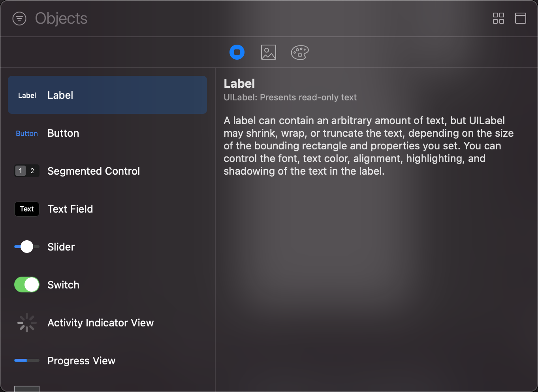Click the Progress View bar preview

pos(26,360)
